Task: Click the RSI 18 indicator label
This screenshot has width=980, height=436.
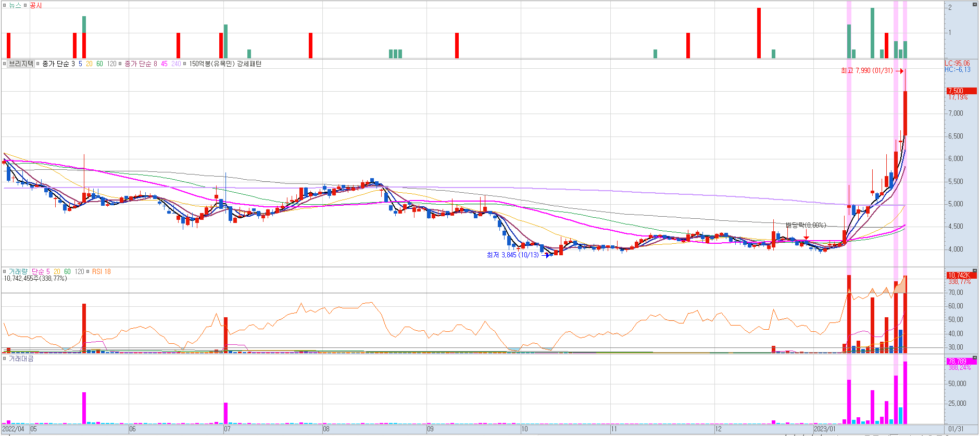Action: 101,271
